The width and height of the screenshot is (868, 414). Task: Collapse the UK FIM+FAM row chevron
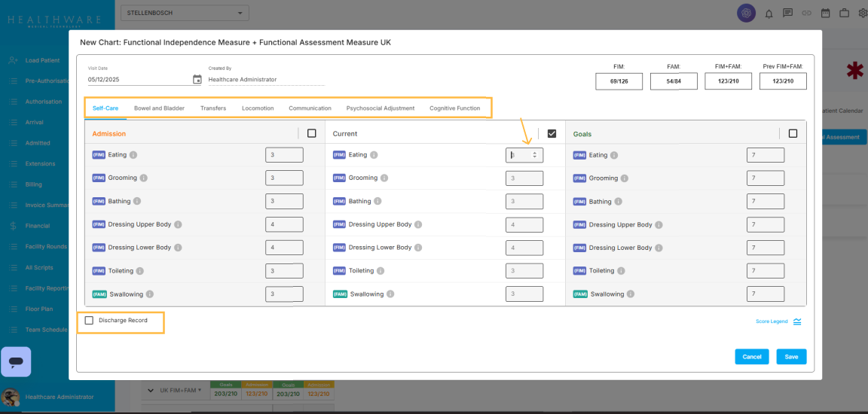(151, 391)
